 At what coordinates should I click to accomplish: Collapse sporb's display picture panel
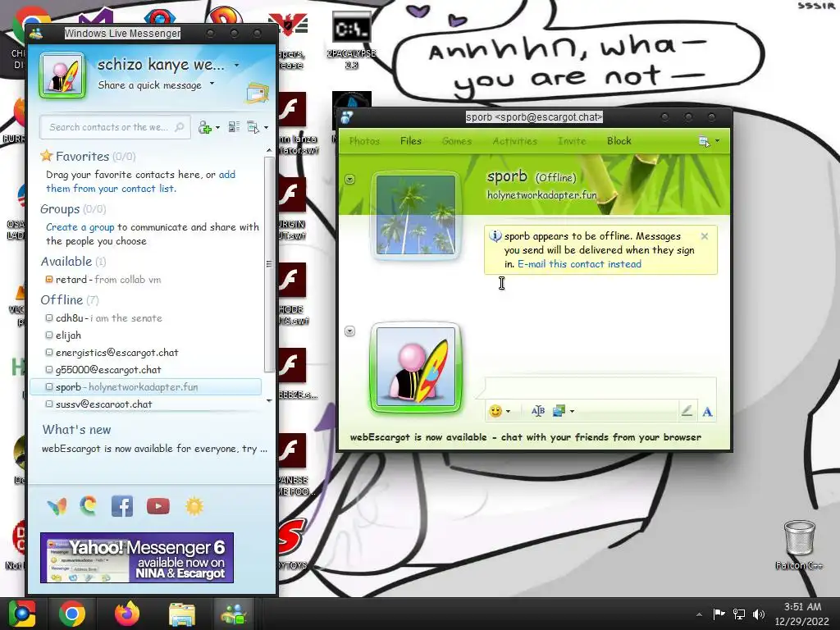point(349,180)
